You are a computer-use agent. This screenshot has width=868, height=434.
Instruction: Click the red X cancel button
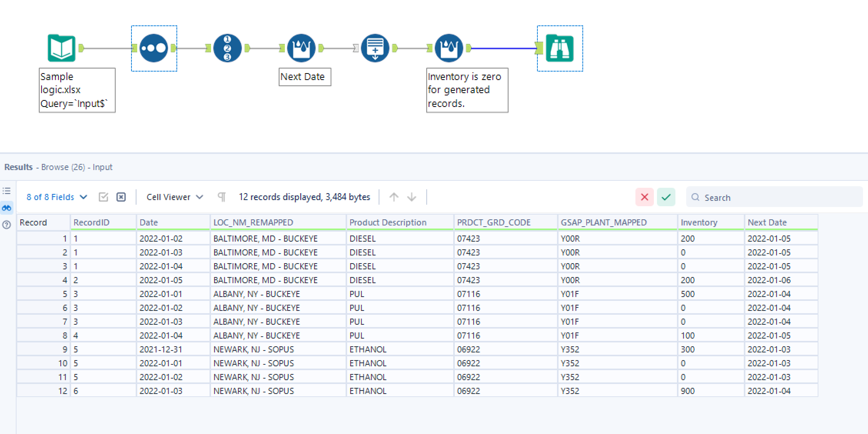(x=645, y=197)
